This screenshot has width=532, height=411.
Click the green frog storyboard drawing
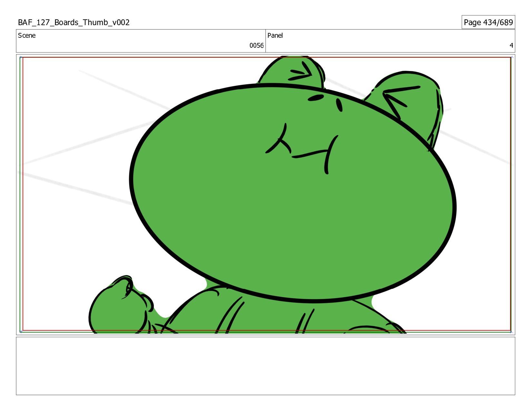(272, 195)
